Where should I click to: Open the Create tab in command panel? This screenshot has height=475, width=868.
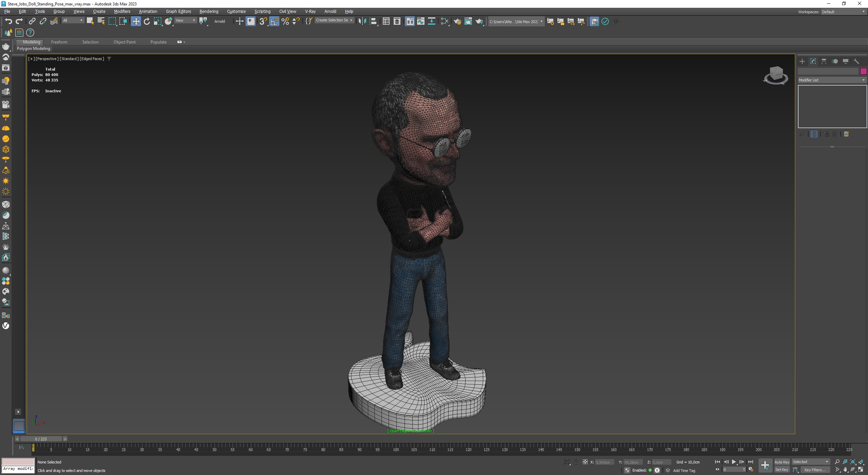802,61
